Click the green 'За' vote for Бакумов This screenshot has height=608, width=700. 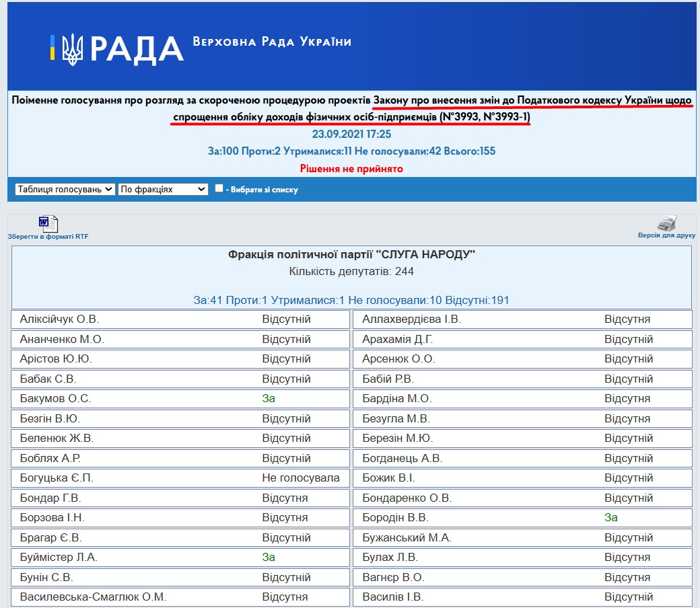pos(269,399)
